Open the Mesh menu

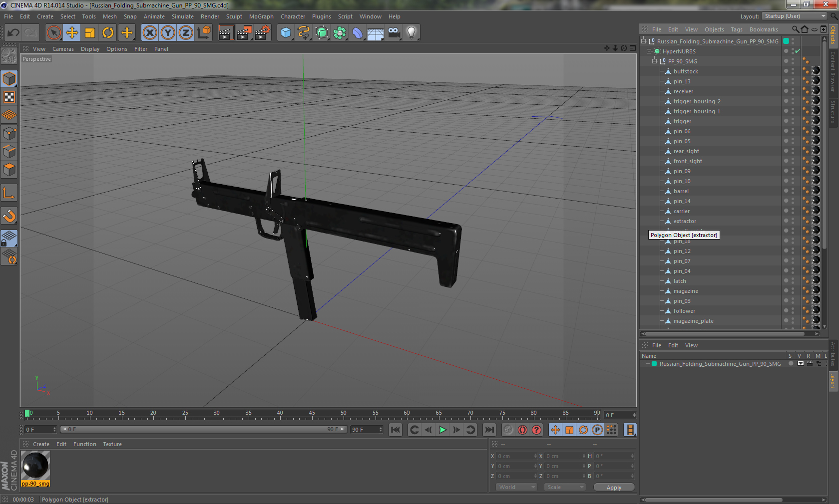click(110, 16)
